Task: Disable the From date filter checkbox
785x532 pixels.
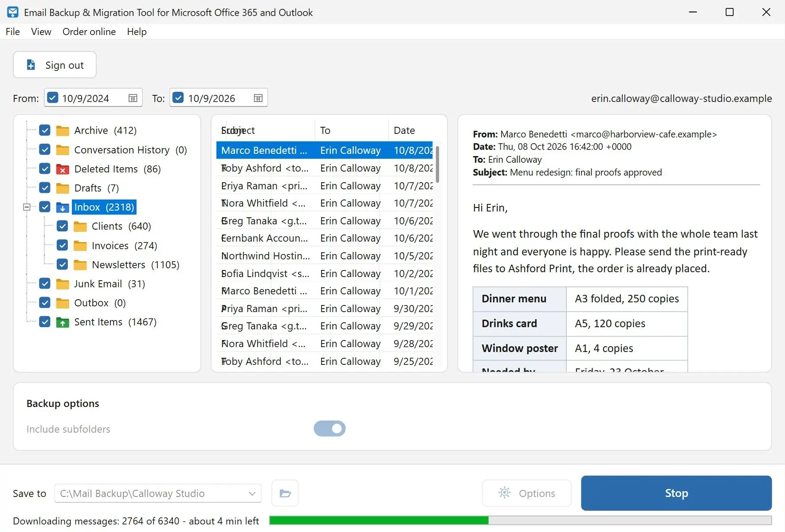Action: click(x=52, y=98)
